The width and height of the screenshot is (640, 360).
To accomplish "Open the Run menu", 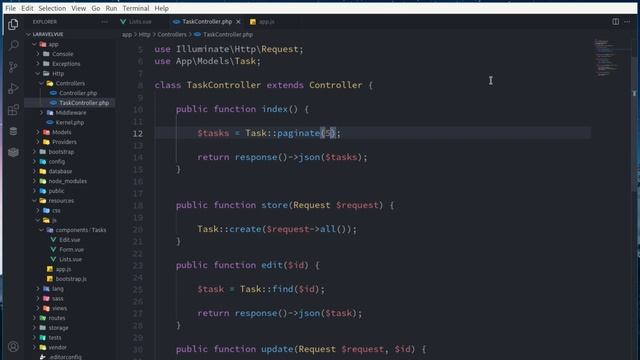I will pyautogui.click(x=111, y=8).
